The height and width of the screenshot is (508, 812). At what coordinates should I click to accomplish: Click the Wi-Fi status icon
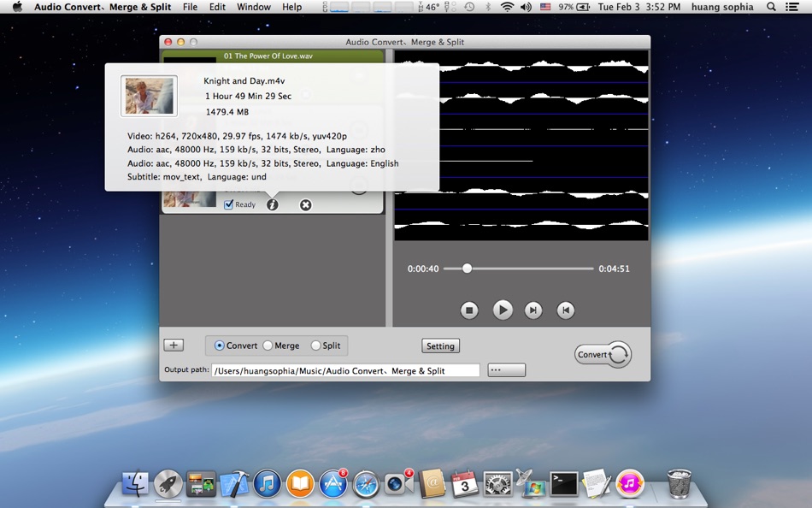pyautogui.click(x=507, y=7)
